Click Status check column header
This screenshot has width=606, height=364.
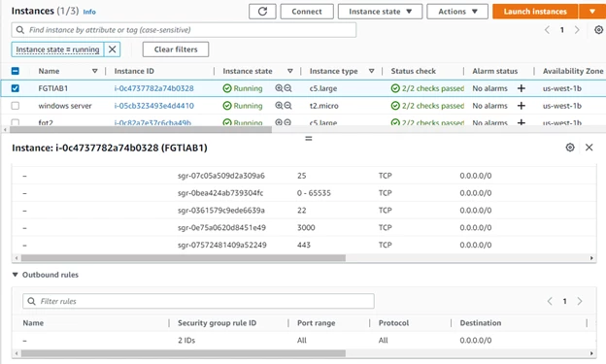(x=413, y=71)
